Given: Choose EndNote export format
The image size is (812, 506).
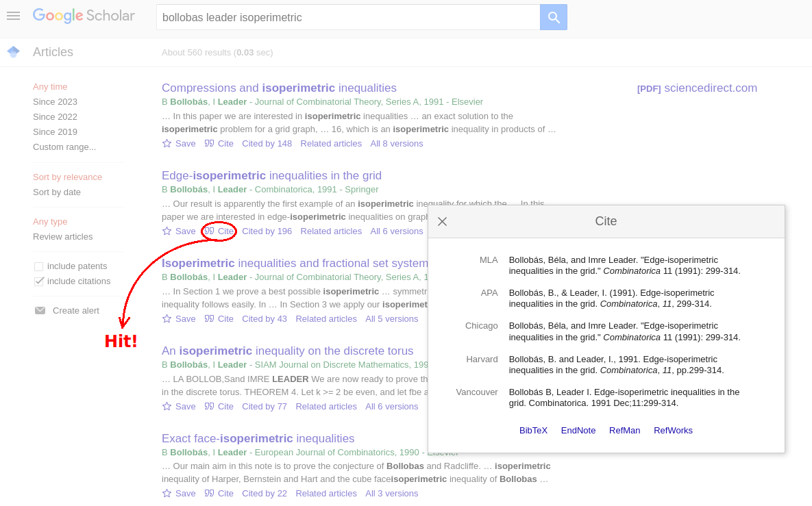Looking at the screenshot, I should tap(578, 431).
